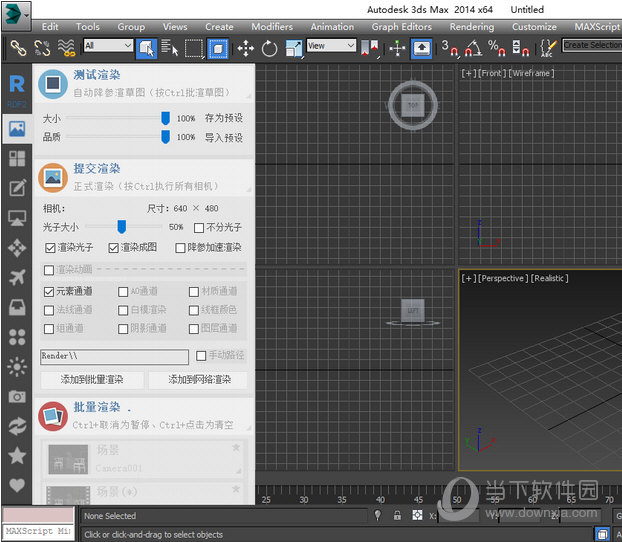Image resolution: width=622 pixels, height=542 pixels.
Task: Enable AO通道 checkbox
Action: (123, 292)
